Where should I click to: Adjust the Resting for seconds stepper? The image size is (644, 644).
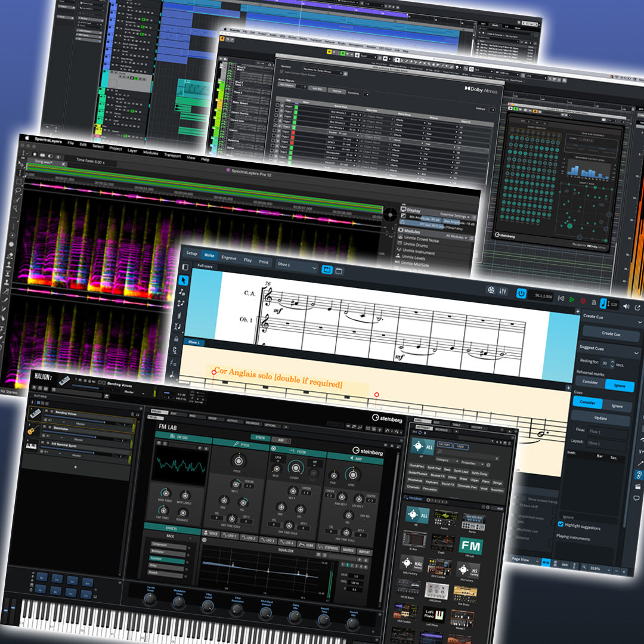tap(612, 364)
